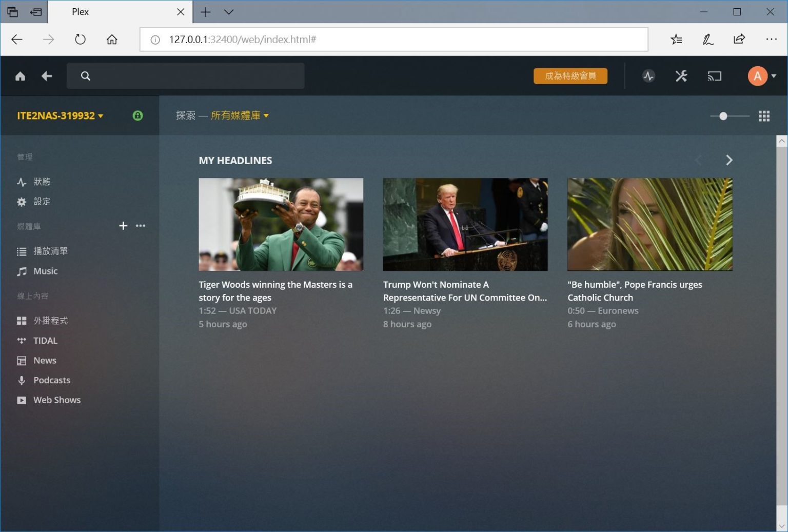
Task: Click the Plex back arrow icon
Action: [x=47, y=76]
